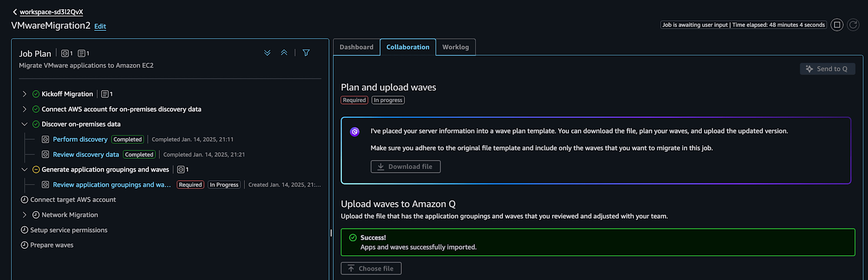Click the green check icon for Kickoff Migration
Viewport: 868px width, 280px height.
click(x=36, y=94)
